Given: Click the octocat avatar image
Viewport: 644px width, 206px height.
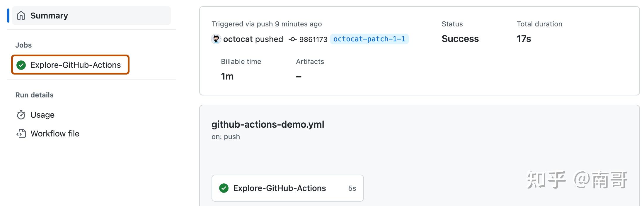Looking at the screenshot, I should coord(216,39).
